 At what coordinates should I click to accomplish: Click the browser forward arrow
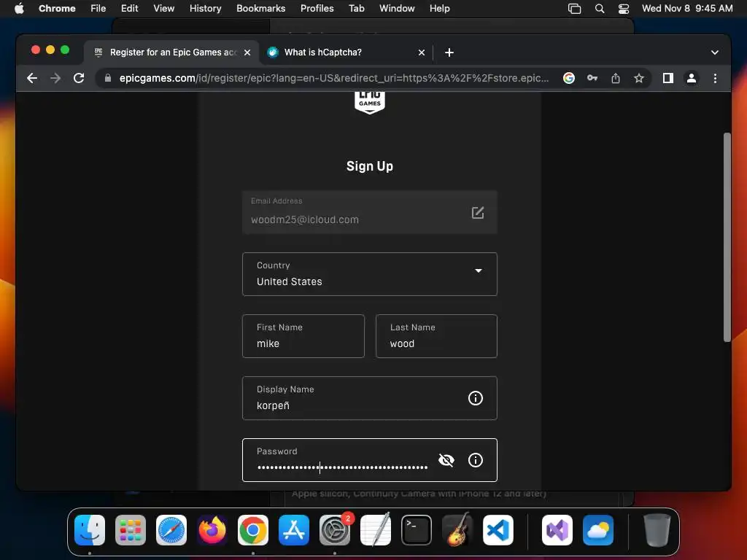tap(55, 78)
